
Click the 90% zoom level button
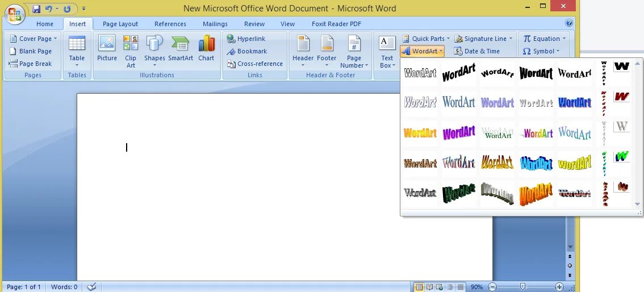click(x=476, y=287)
